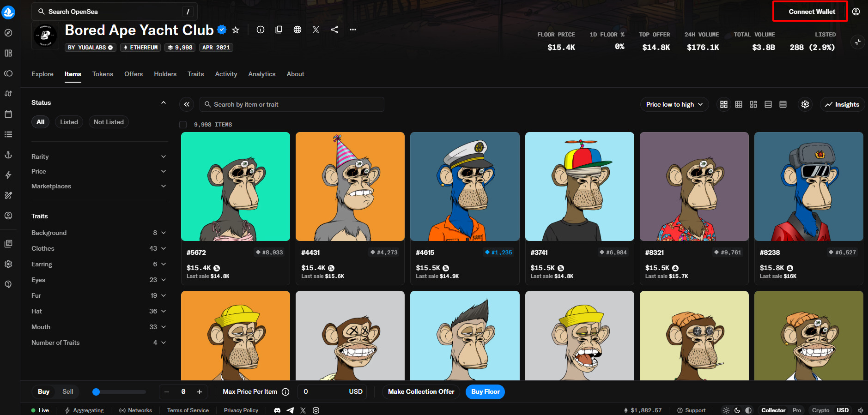The image size is (868, 415).
Task: Toggle sound with the speaker icon
Action: (x=861, y=410)
